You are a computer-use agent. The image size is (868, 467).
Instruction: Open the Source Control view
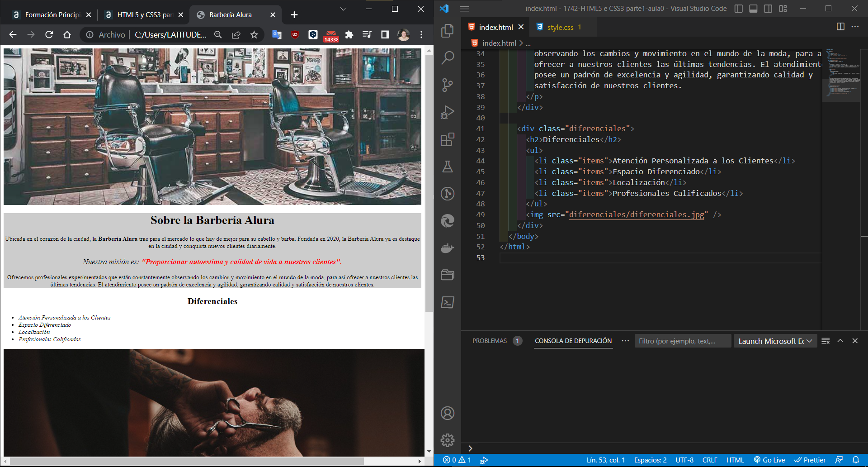[448, 85]
